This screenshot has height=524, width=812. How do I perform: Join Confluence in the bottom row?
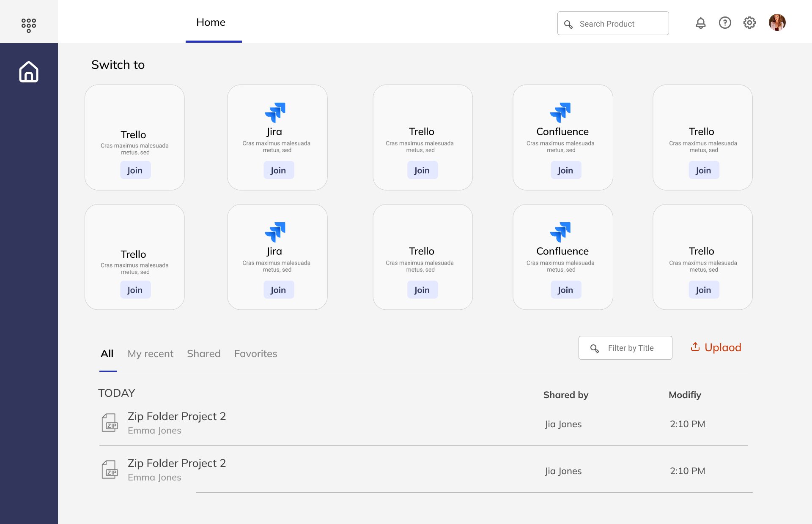(x=565, y=290)
